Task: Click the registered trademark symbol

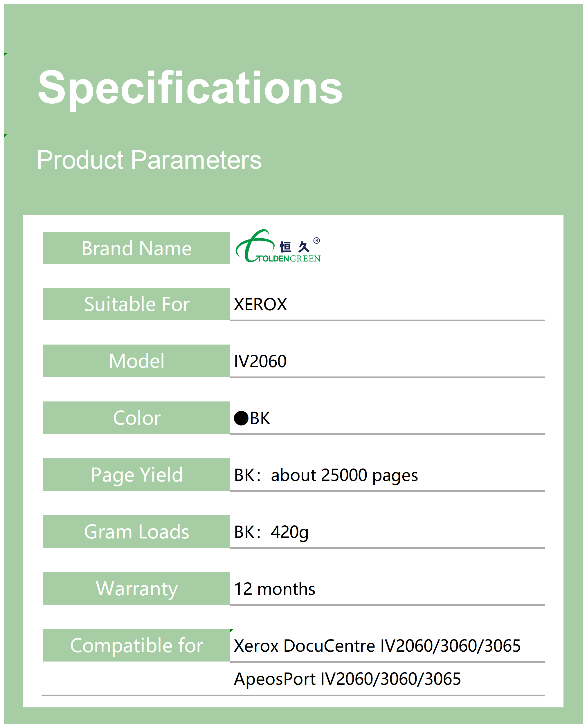Action: (x=316, y=241)
